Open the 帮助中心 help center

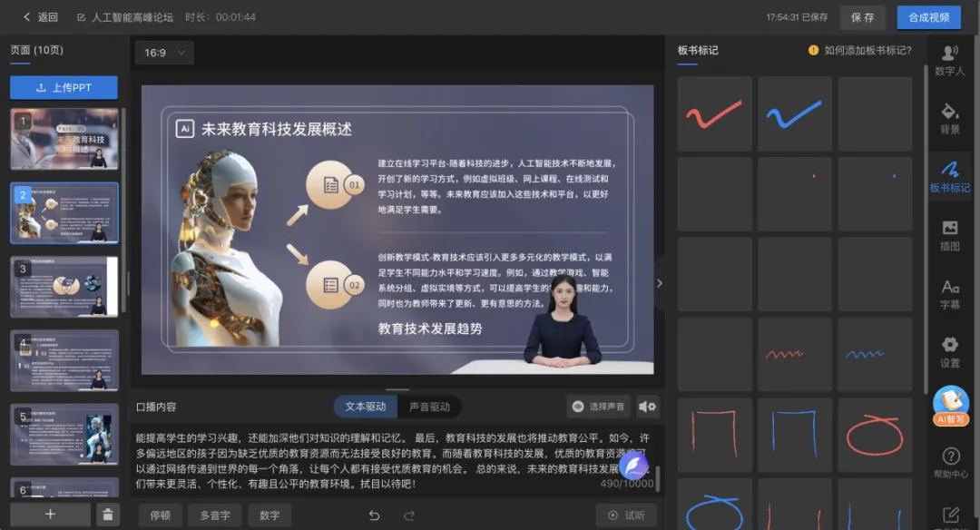950,462
